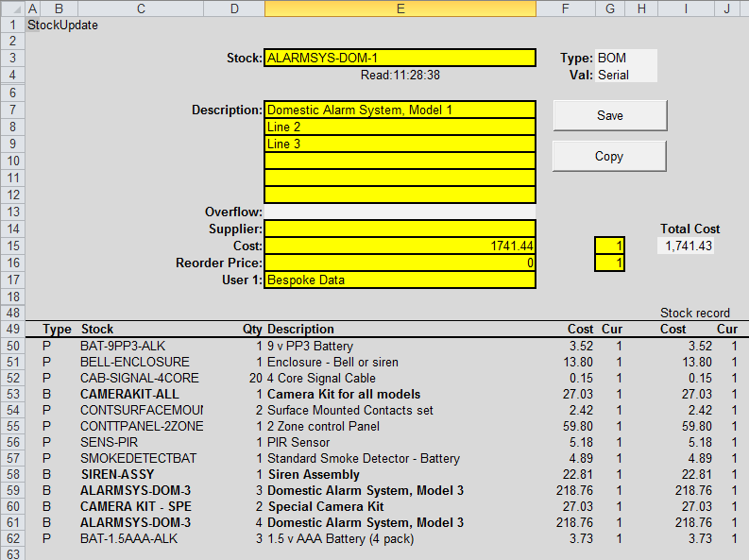Viewport: 749px width, 560px height.
Task: Select the Stock field ALARMSYS-DOM-1
Action: click(400, 58)
